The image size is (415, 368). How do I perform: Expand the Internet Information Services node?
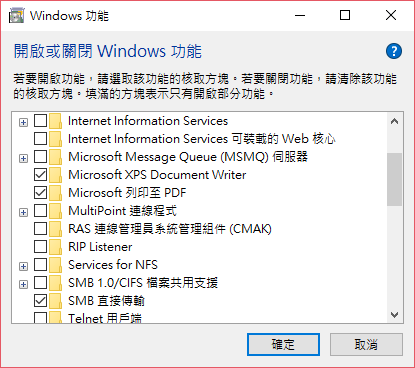(23, 123)
